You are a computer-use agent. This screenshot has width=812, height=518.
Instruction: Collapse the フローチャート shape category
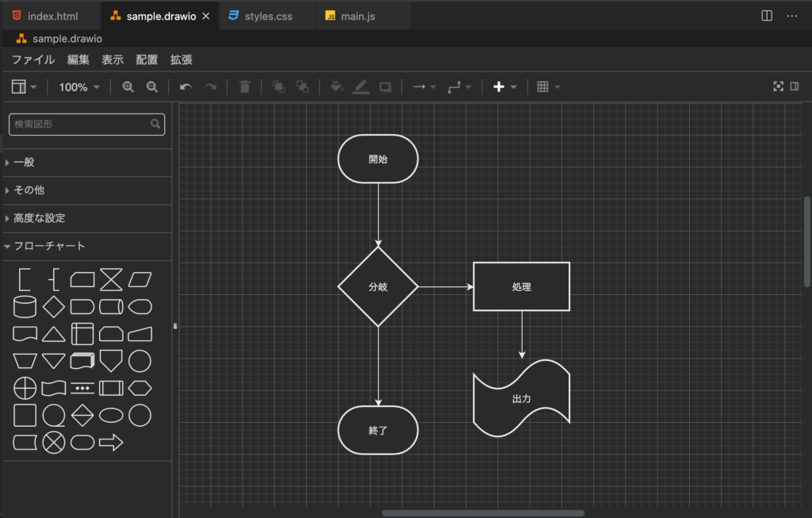[87, 247]
